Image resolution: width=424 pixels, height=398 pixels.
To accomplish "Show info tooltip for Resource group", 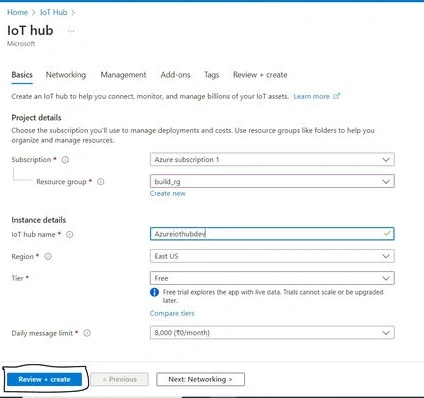I will pos(101,182).
